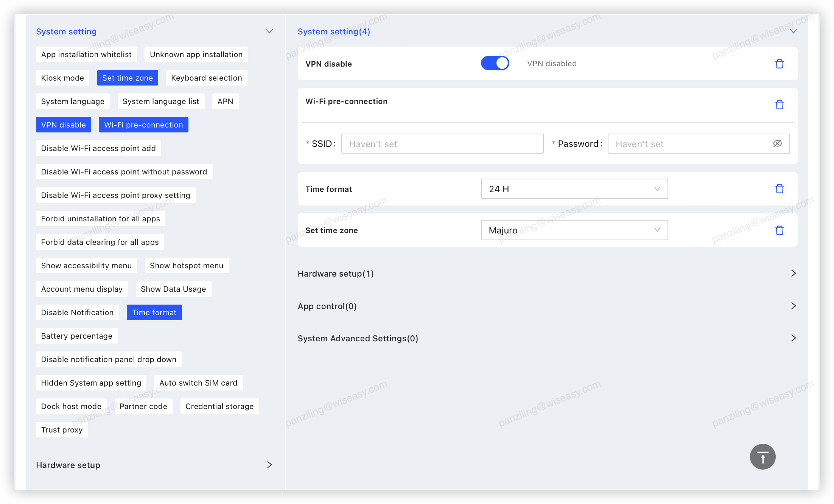Remove the Set time zone row
Image resolution: width=834 pixels, height=504 pixels.
tap(780, 230)
